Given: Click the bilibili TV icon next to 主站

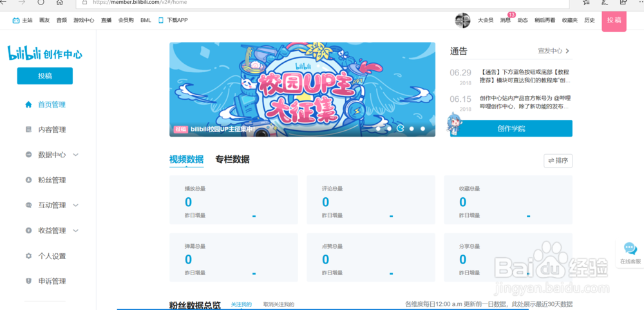Looking at the screenshot, I should coord(15,20).
